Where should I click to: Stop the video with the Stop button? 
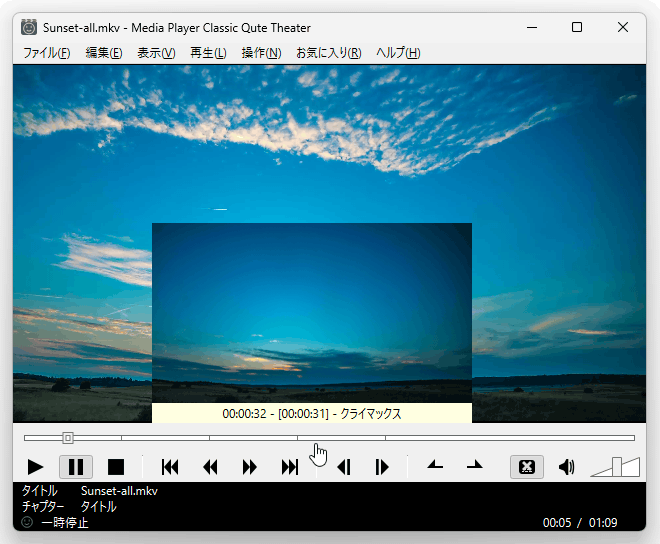(x=116, y=467)
